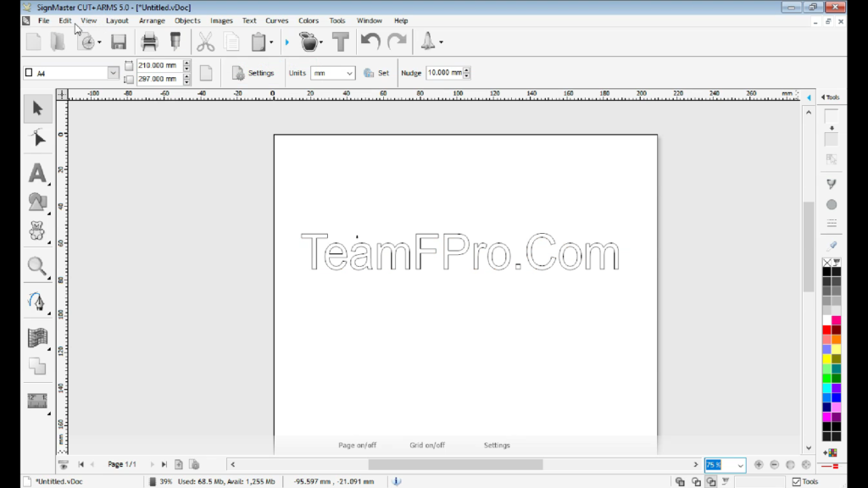Open the File menu
The height and width of the screenshot is (488, 868).
[x=44, y=20]
